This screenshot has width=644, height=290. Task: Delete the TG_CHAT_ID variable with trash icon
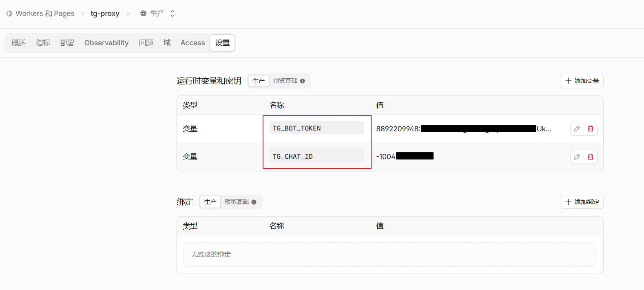pyautogui.click(x=591, y=157)
